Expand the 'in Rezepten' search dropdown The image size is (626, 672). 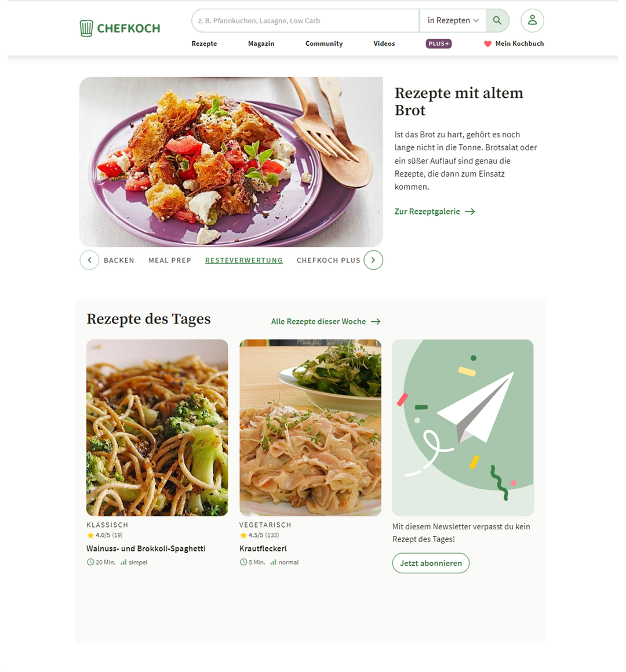pos(453,20)
